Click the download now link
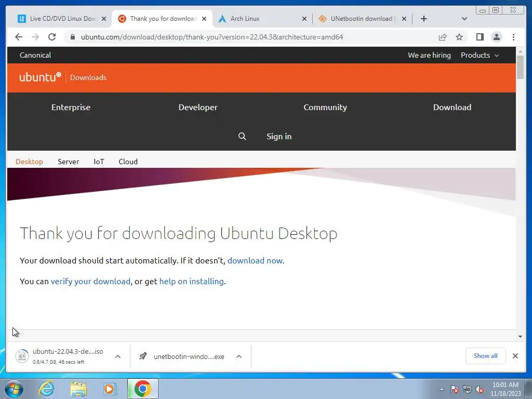 [255, 261]
